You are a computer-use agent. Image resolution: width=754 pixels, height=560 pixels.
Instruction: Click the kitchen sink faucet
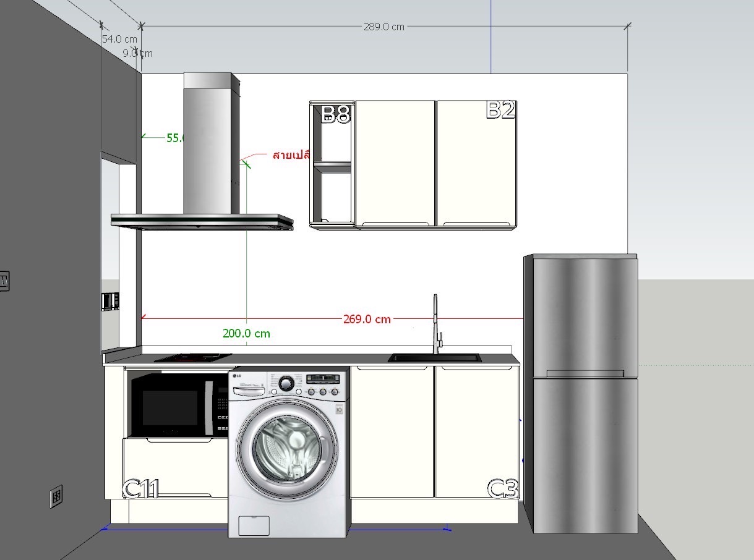pos(436,325)
